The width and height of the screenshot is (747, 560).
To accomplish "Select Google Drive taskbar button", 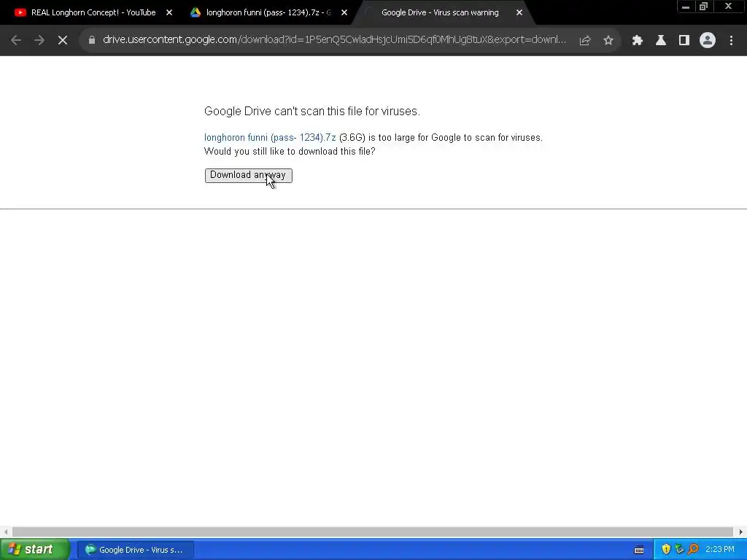I will tap(135, 550).
